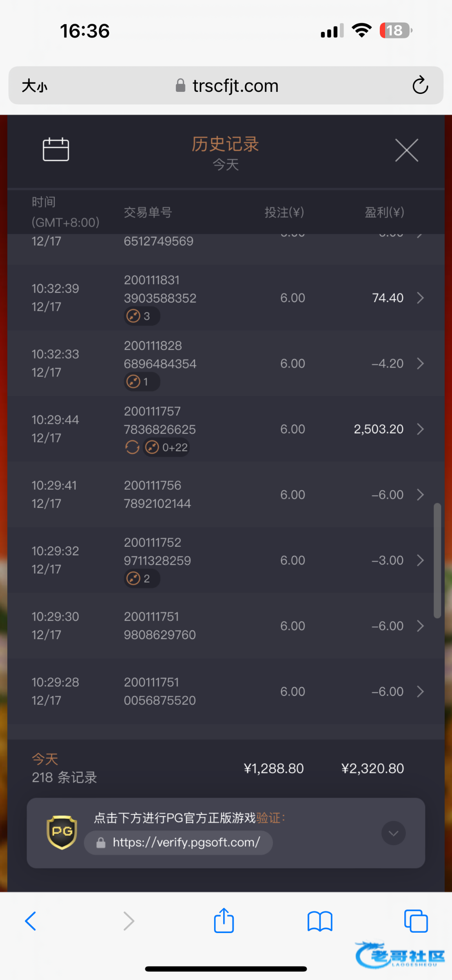Close the history records panel
This screenshot has height=980, width=452.
click(406, 150)
